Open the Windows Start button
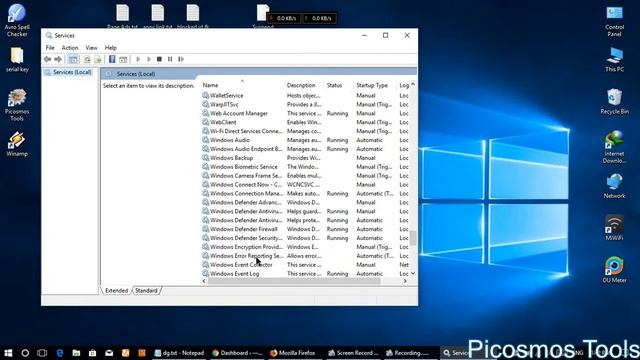Image resolution: width=640 pixels, height=360 pixels. (8, 353)
